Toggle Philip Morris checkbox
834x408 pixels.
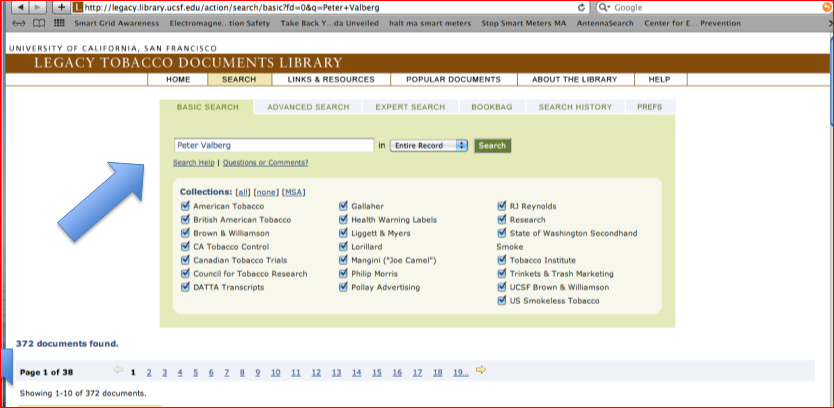[x=343, y=273]
